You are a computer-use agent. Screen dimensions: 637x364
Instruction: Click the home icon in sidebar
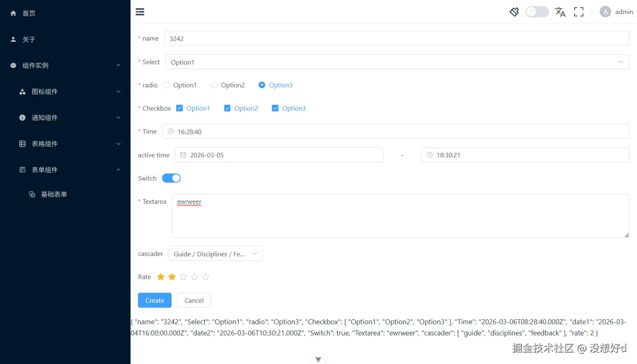[13, 13]
